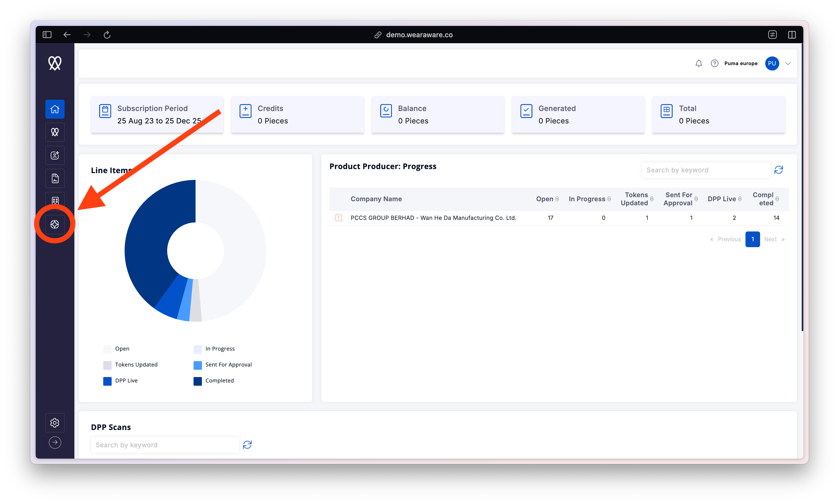Toggle the In Progress legend item

pos(214,349)
